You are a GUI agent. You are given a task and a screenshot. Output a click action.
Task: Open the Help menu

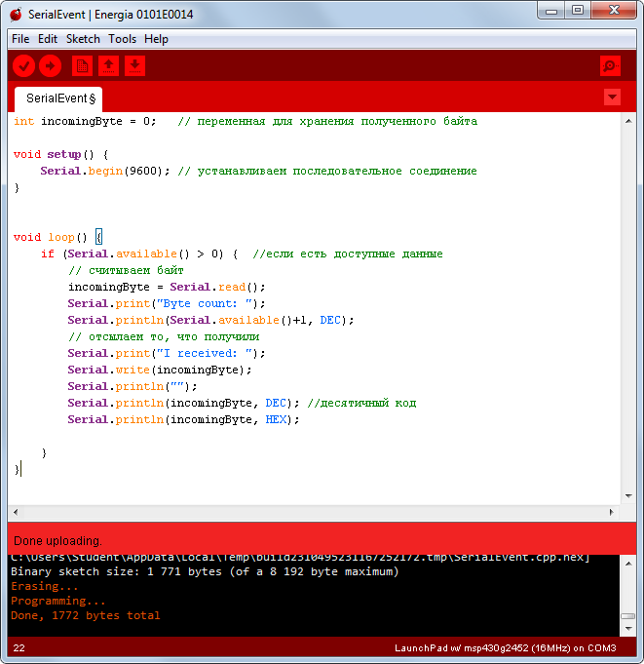tap(156, 39)
